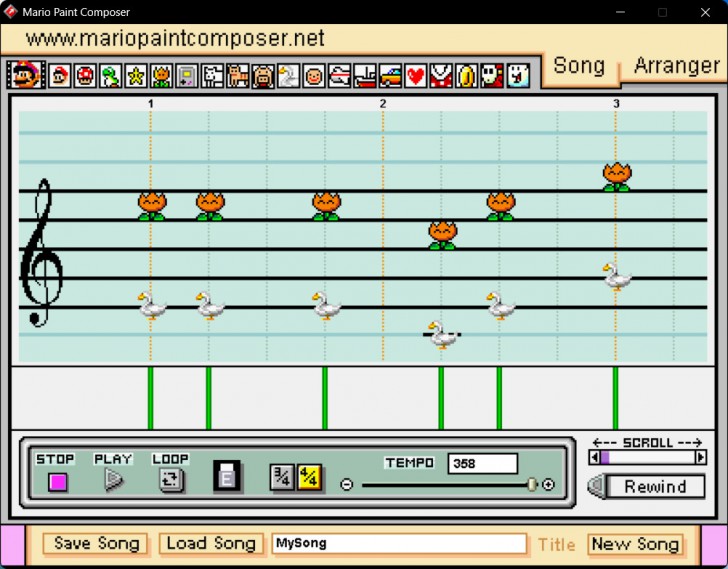The height and width of the screenshot is (569, 728).
Task: Click the treble clef symbol
Action: coord(42,253)
